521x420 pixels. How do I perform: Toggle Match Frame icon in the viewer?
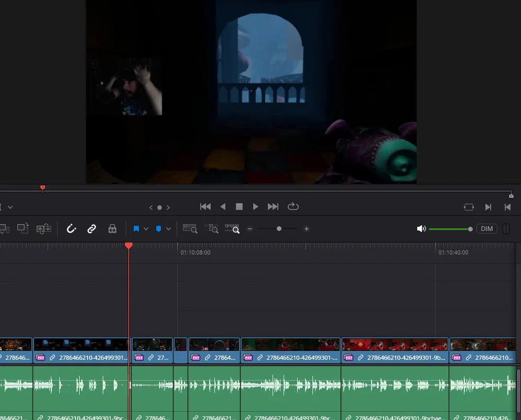click(x=469, y=207)
